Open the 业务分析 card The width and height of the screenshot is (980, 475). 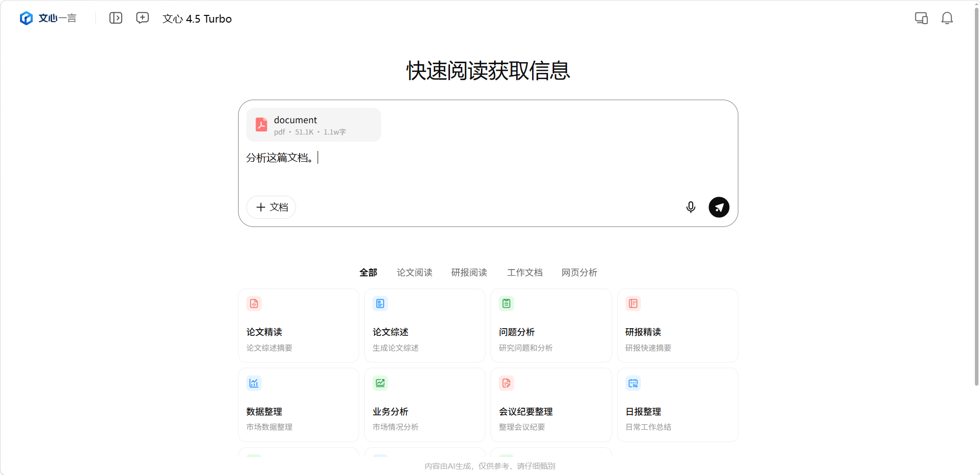(x=425, y=405)
